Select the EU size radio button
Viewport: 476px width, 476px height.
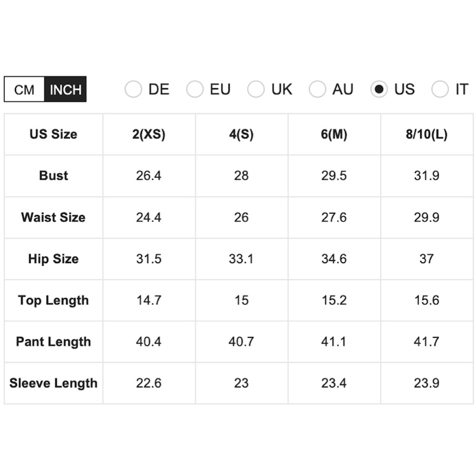195,89
